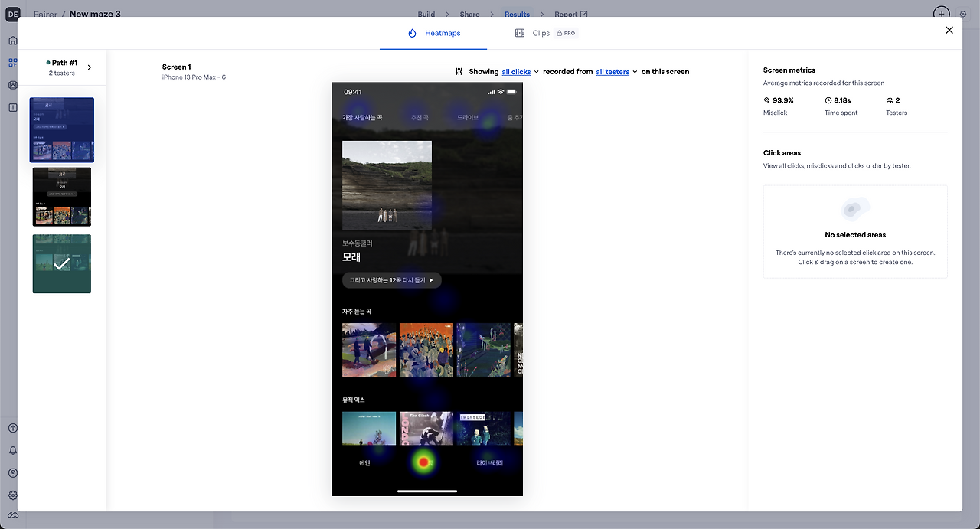This screenshot has height=529, width=980.
Task: Click the Heatmaps flame icon
Action: [412, 33]
